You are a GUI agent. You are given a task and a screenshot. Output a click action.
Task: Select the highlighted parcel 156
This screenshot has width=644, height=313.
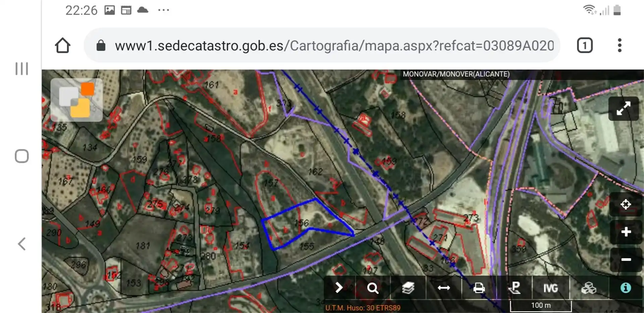pos(302,223)
